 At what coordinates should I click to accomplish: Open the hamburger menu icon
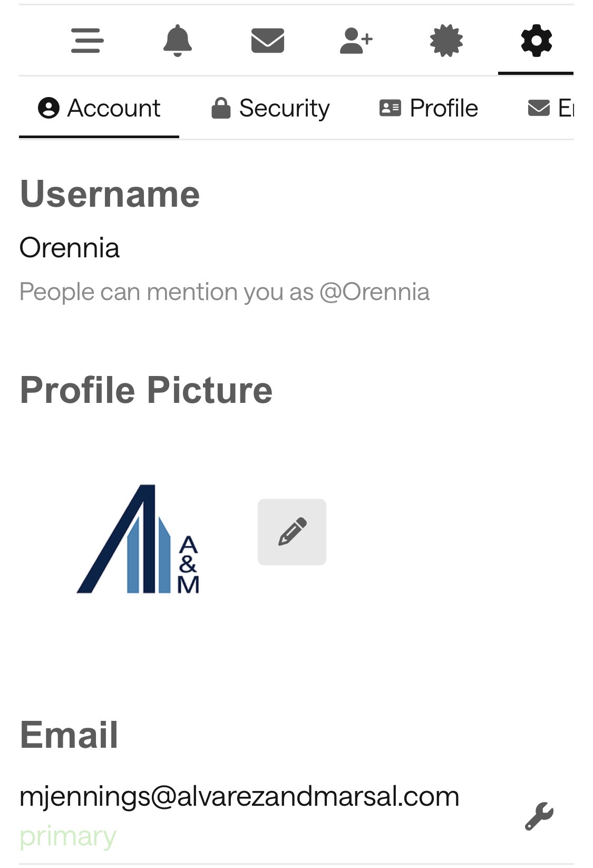pyautogui.click(x=87, y=41)
